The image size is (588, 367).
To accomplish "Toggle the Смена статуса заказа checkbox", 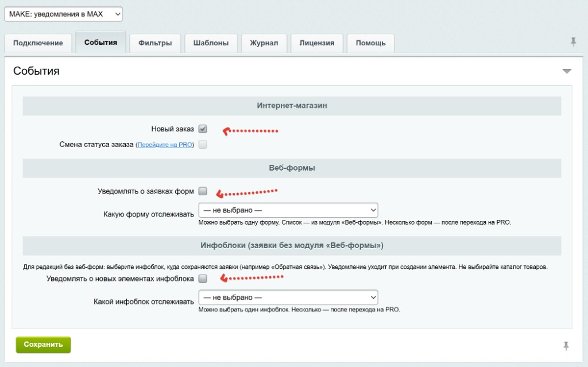I will click(203, 145).
